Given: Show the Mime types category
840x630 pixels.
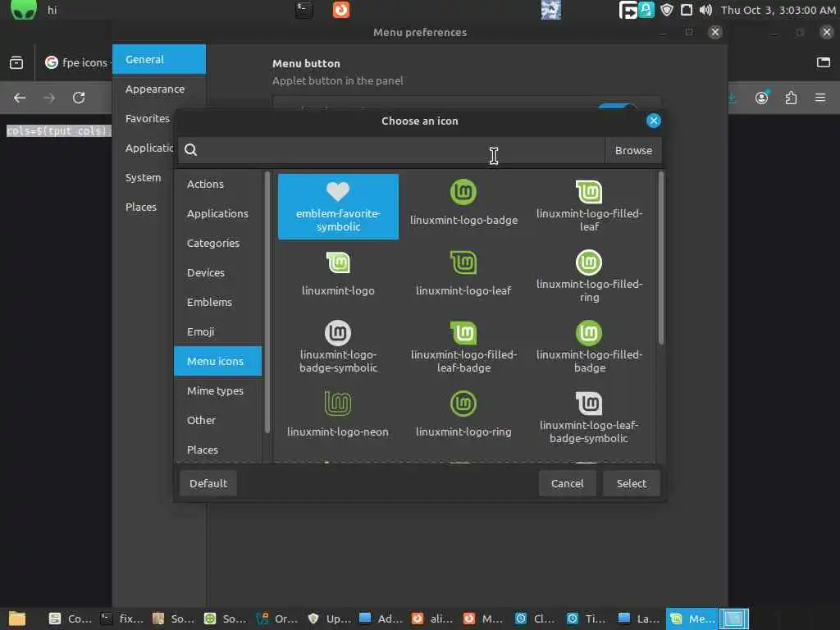Looking at the screenshot, I should (x=218, y=390).
